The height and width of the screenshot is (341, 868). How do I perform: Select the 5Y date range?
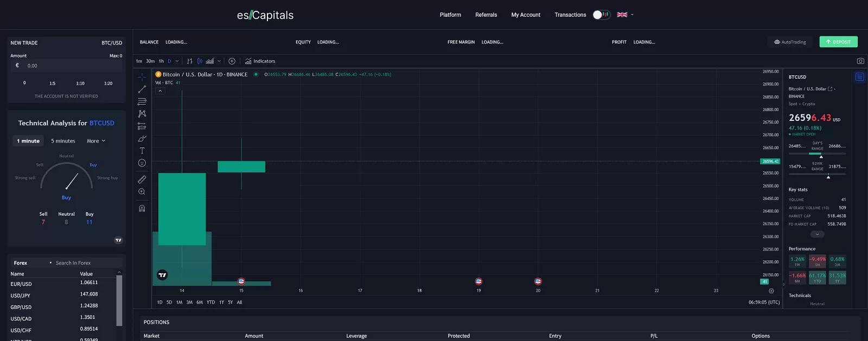tap(231, 303)
